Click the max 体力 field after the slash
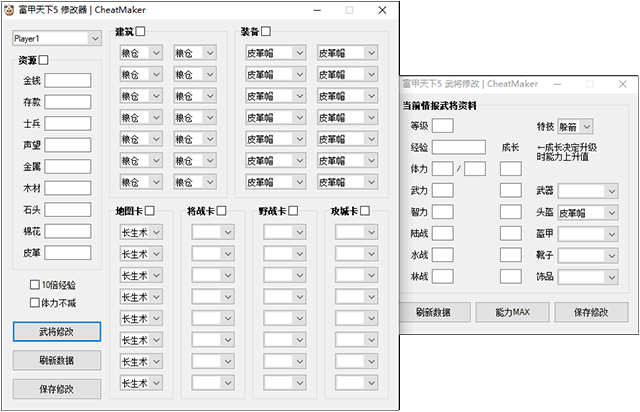 (475, 169)
